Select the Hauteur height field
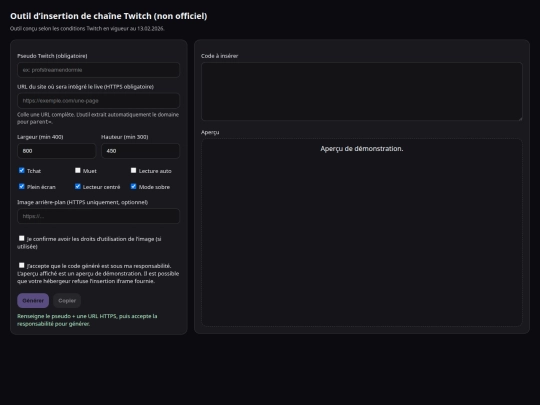Screen dimensions: 540x405 pyautogui.click(x=140, y=151)
